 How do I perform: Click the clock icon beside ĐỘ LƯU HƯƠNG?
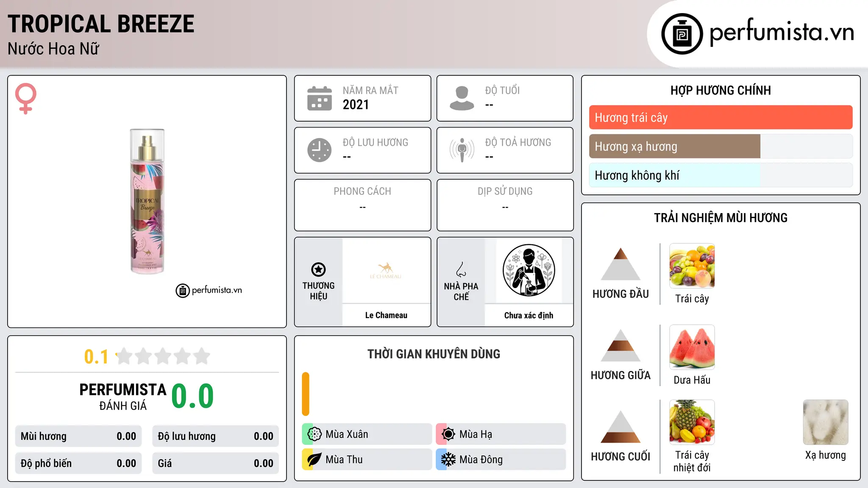(x=320, y=150)
